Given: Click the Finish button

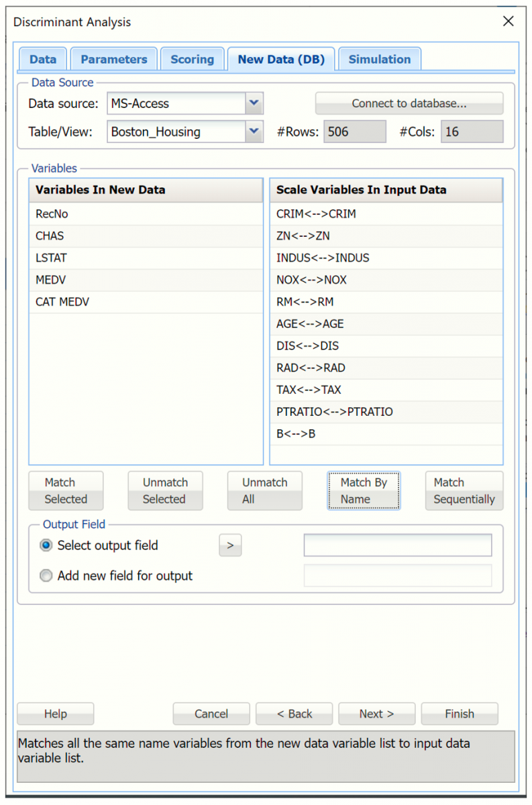Looking at the screenshot, I should (459, 714).
